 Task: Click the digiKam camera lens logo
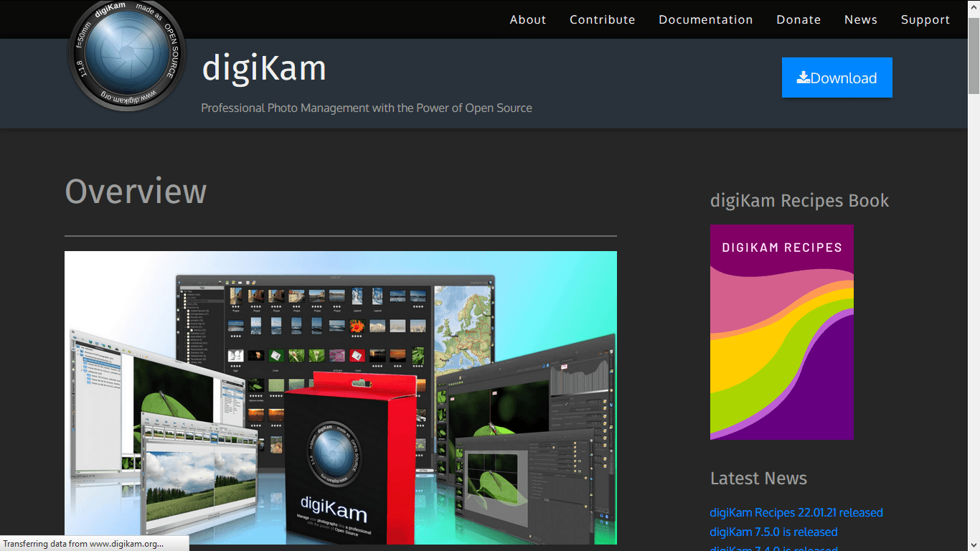127,52
